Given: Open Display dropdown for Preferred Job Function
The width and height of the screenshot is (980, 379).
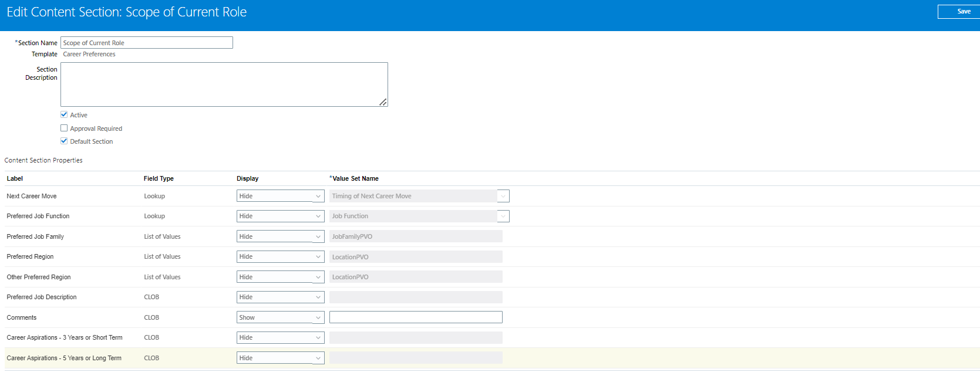Looking at the screenshot, I should 281,216.
